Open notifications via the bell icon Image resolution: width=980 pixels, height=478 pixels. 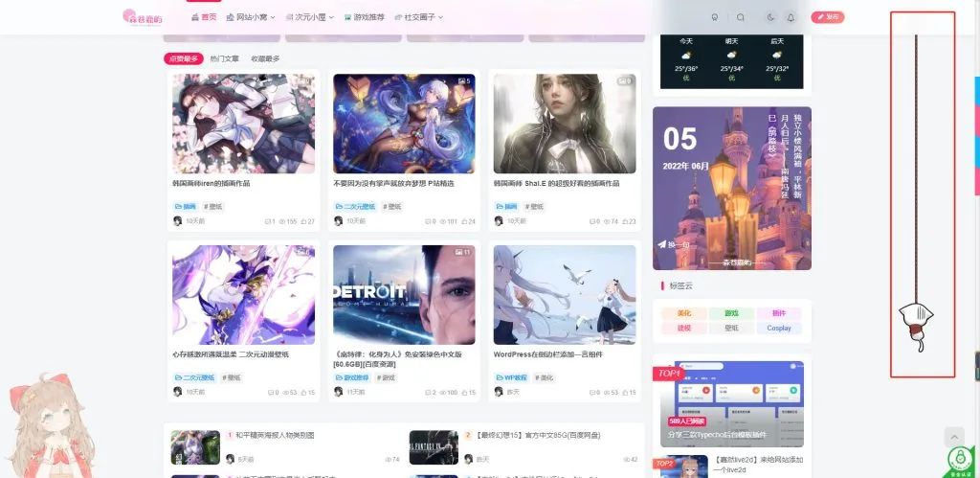coord(791,17)
